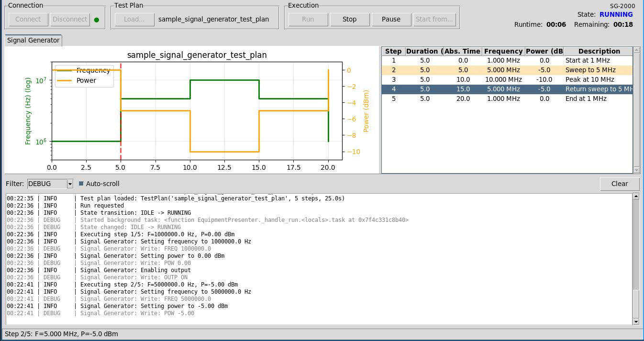This screenshot has height=341, width=644.
Task: Click the loaded test plan name label
Action: click(213, 20)
